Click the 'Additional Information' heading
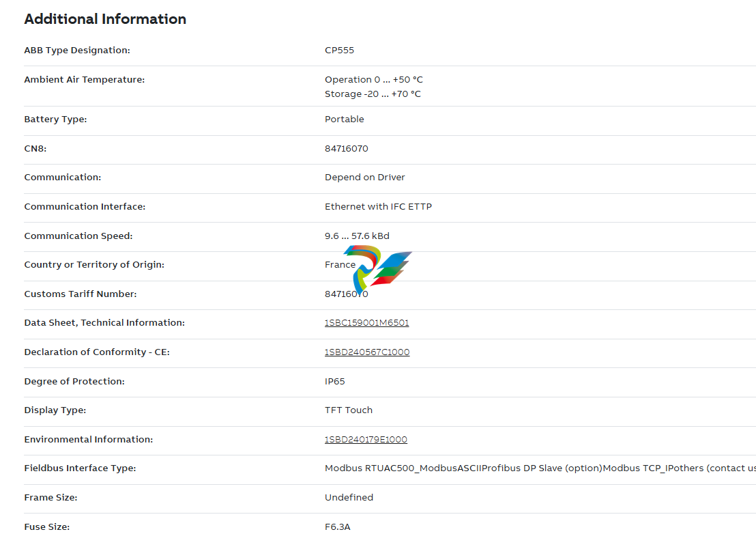 point(105,19)
